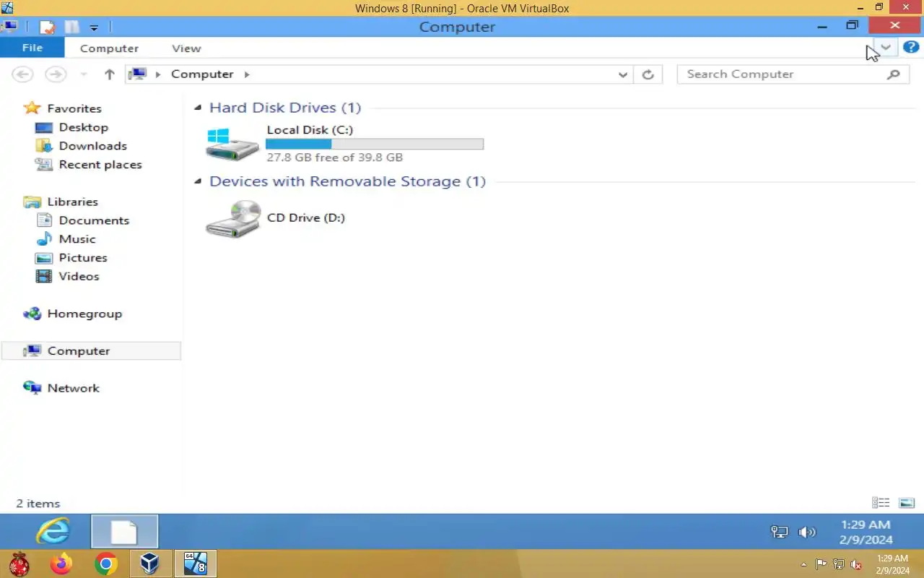Select Computer in the navigation pane

[x=78, y=351]
